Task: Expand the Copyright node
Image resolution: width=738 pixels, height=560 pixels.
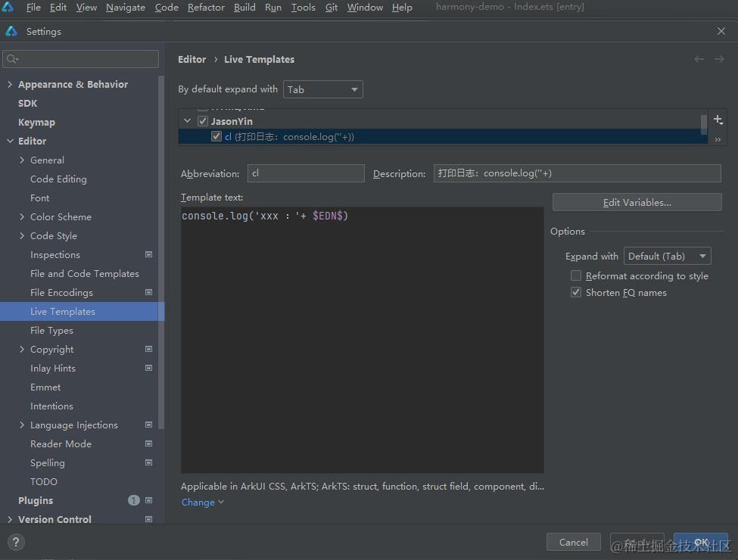Action: pos(22,349)
